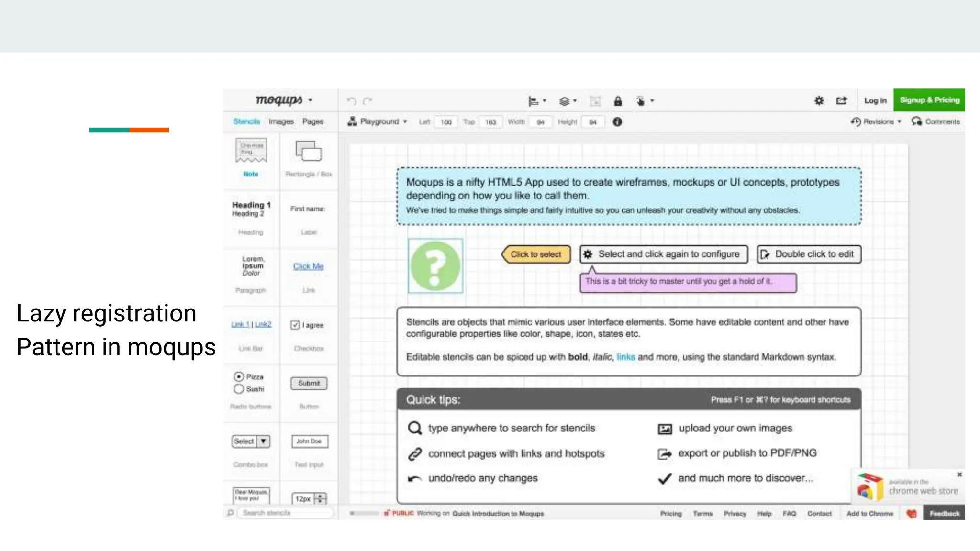980x551 pixels.
Task: Open the settings gear icon
Action: click(819, 100)
